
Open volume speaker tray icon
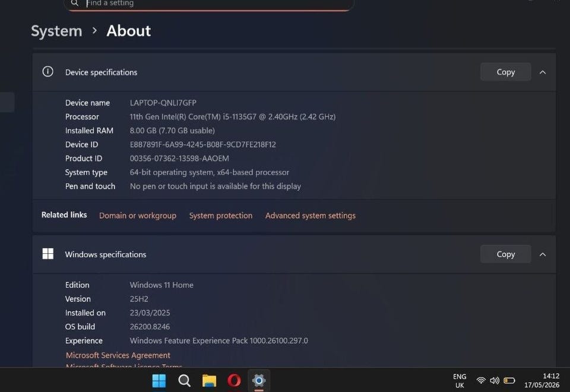[495, 380]
